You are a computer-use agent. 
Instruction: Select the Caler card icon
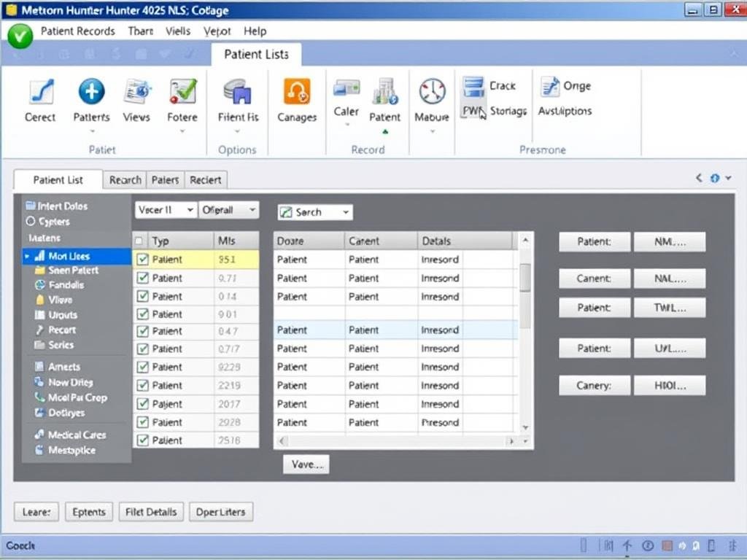point(346,90)
